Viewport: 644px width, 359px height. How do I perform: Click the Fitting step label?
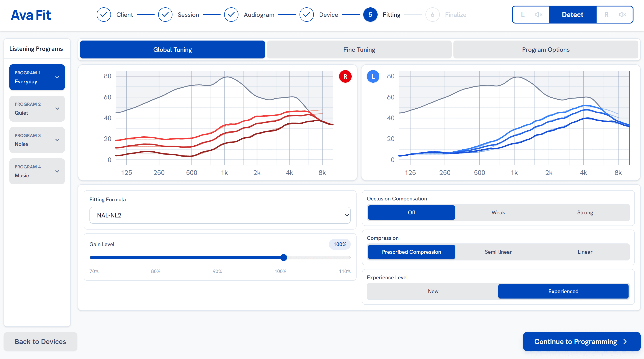(x=391, y=15)
